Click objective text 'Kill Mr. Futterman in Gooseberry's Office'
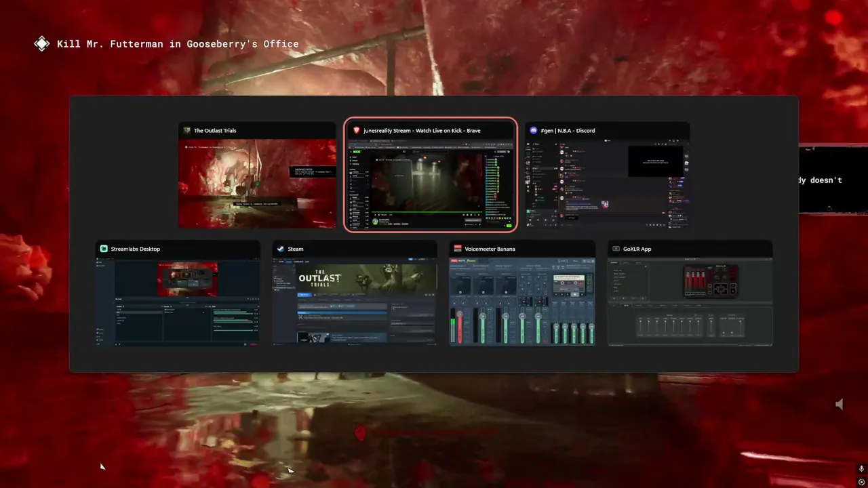The height and width of the screenshot is (488, 868). pos(178,44)
